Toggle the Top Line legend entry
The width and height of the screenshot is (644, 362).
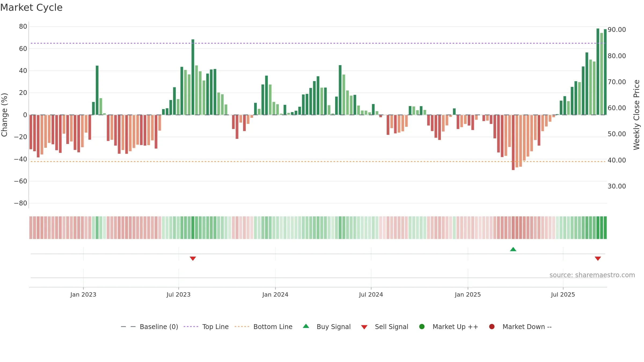click(x=206, y=327)
